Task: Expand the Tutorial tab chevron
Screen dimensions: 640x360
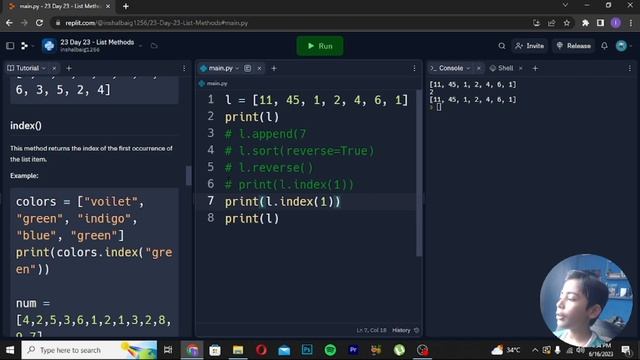Action: (x=44, y=68)
